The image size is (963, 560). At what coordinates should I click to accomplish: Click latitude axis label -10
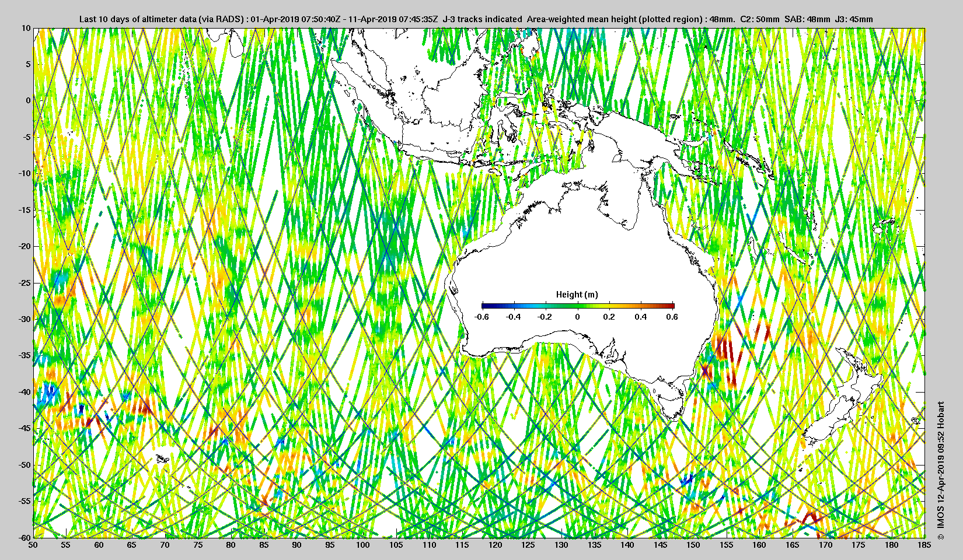click(24, 173)
